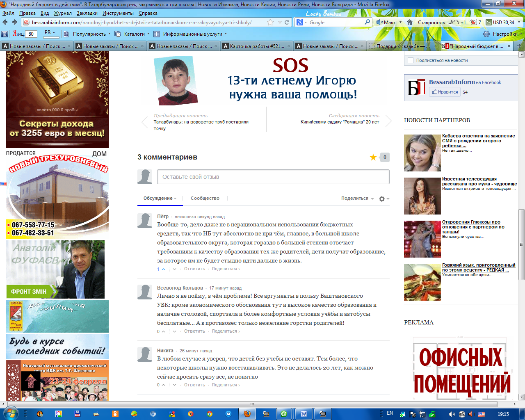Screen dimensions: 525x420
Task: Open previous news about Татарбунары труб
Action: coord(201,125)
